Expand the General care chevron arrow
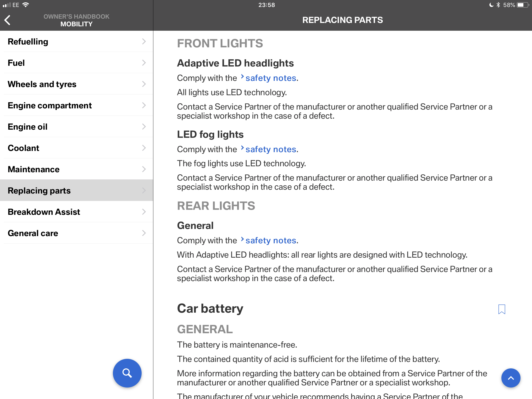Image resolution: width=532 pixels, height=399 pixels. [x=144, y=233]
